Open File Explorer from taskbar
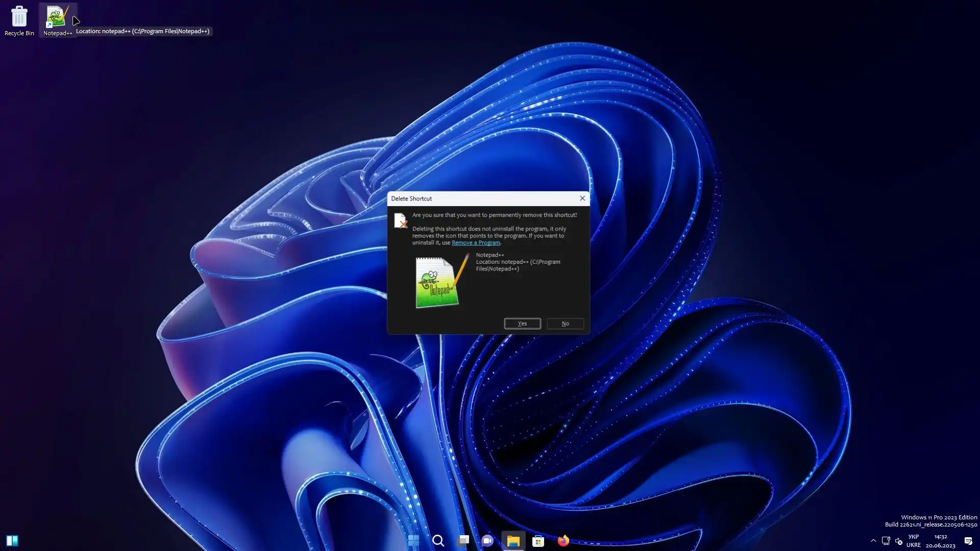Screen dimensions: 980x551 [x=513, y=541]
